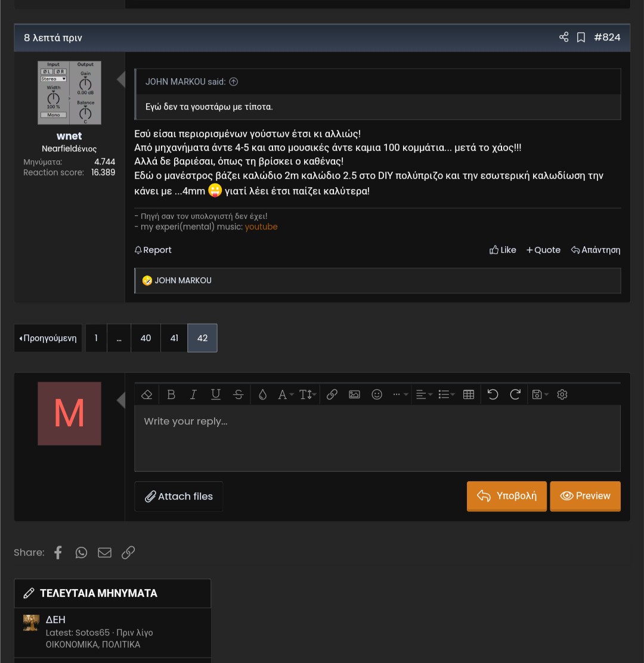The image size is (644, 663).
Task: Open ΤΕΛΕΥΤΑΙΑ ΜΗΝΥΜΑΤΑ widget header
Action: (98, 593)
